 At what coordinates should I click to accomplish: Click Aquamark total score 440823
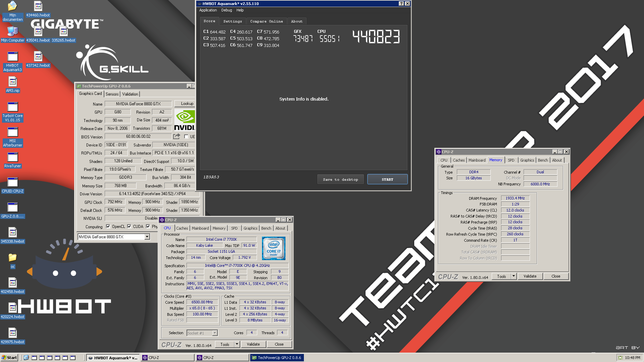tap(376, 37)
